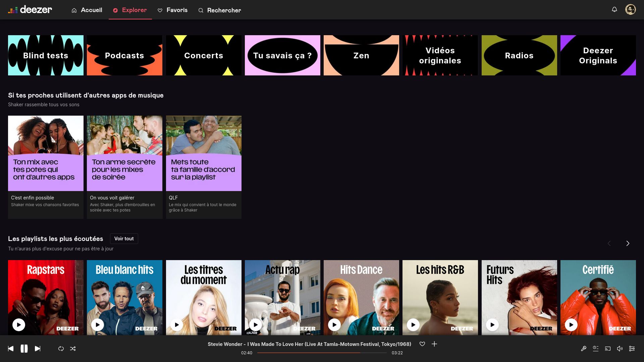Expand user profile account menu

point(630,9)
